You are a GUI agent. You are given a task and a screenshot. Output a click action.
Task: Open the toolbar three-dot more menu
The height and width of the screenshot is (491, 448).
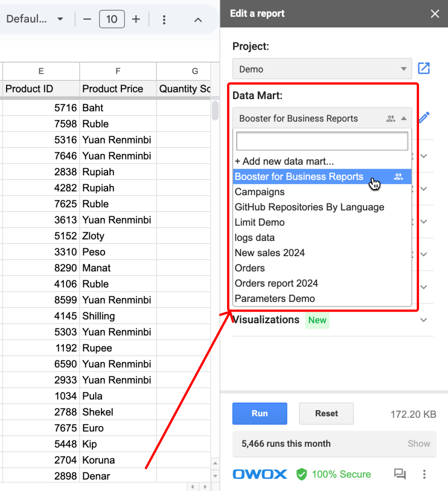coord(164,20)
